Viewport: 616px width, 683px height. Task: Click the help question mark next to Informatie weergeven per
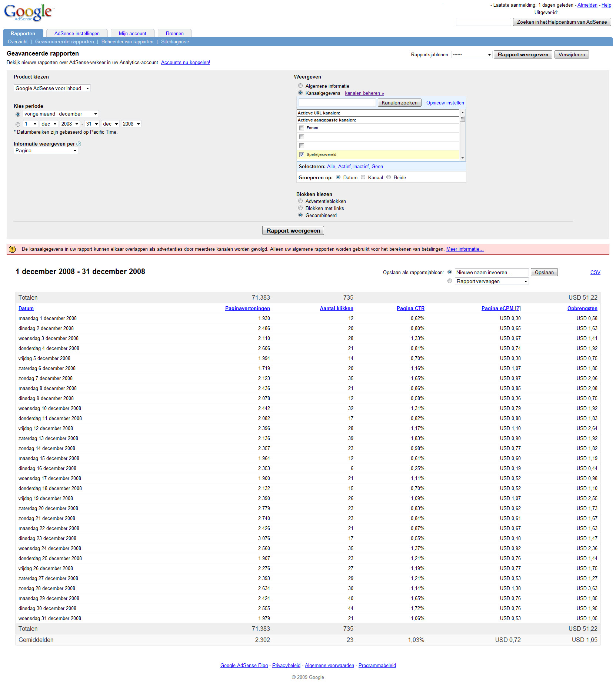79,144
